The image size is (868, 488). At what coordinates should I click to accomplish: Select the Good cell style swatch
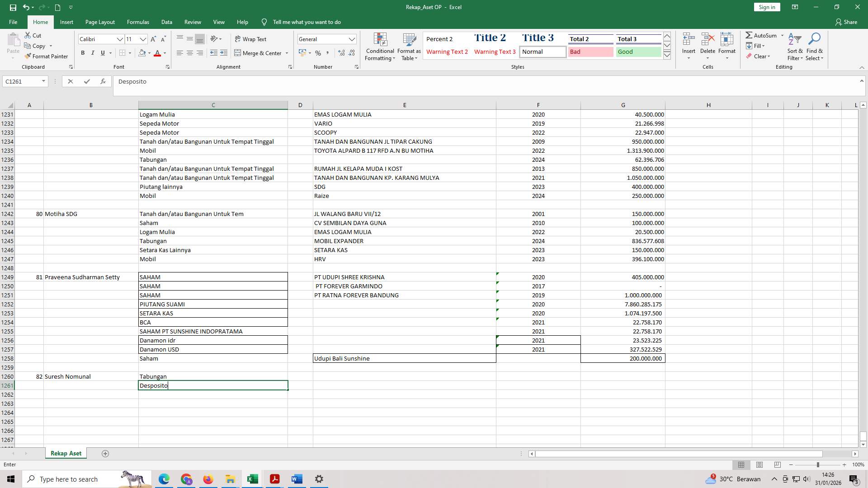click(638, 52)
